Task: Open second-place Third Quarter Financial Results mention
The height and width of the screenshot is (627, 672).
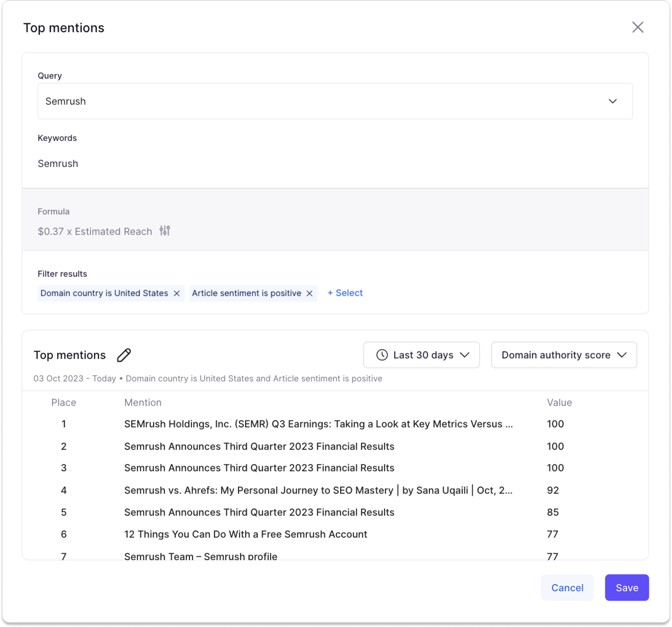Action: click(259, 446)
